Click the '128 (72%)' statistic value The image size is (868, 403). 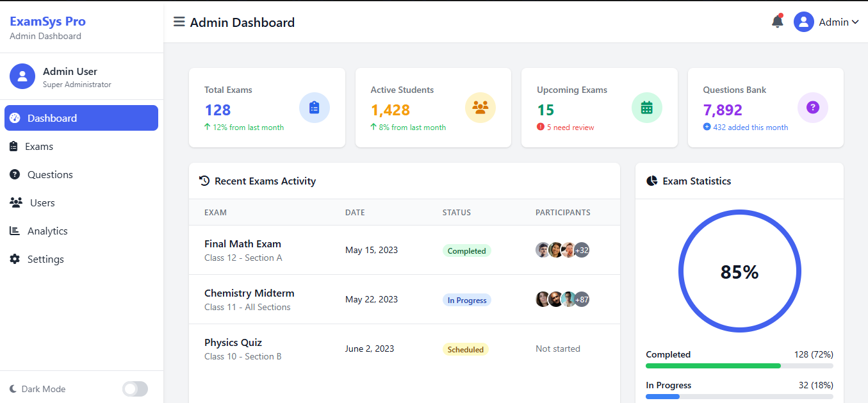click(x=814, y=354)
